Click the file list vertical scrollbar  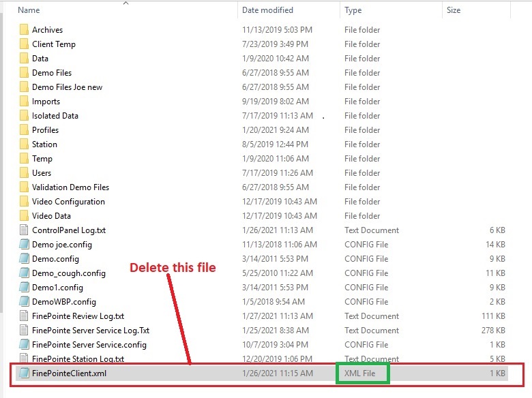tap(1, 163)
